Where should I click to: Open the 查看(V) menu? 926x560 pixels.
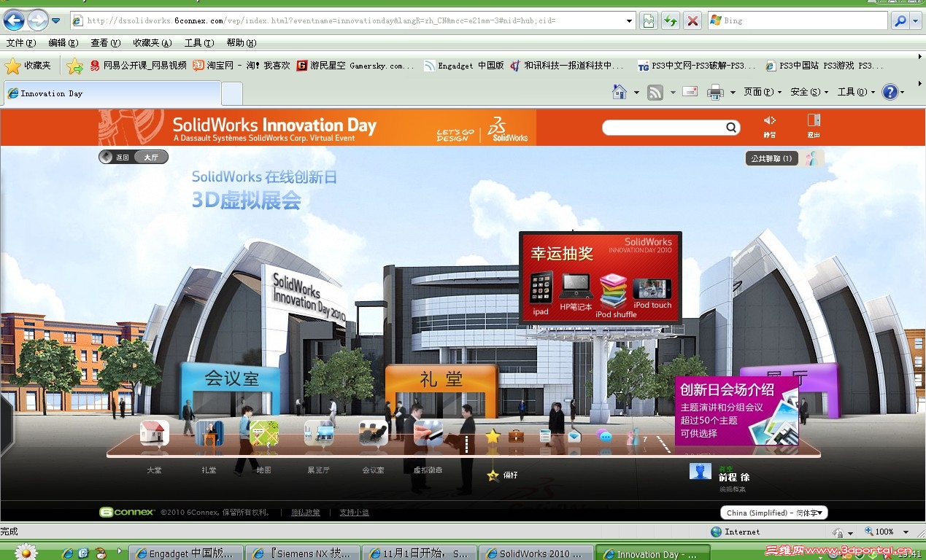click(x=106, y=43)
